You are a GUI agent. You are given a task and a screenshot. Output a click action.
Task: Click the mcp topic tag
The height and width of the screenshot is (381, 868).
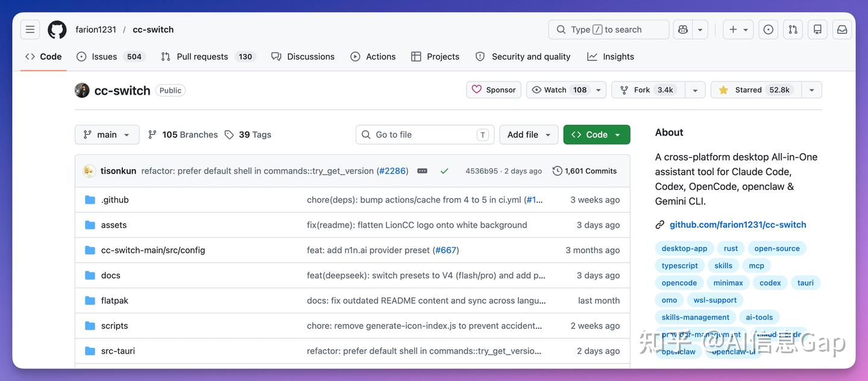pyautogui.click(x=756, y=265)
